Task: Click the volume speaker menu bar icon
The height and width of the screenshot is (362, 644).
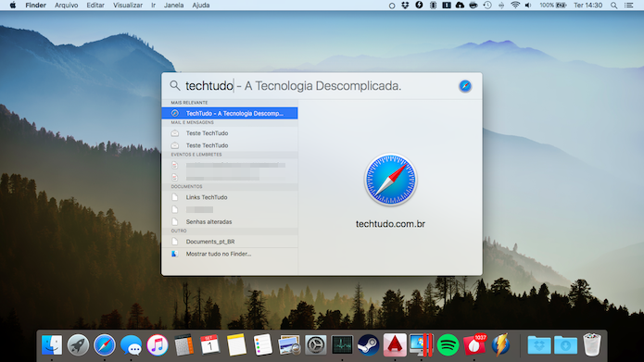Action: tap(528, 6)
